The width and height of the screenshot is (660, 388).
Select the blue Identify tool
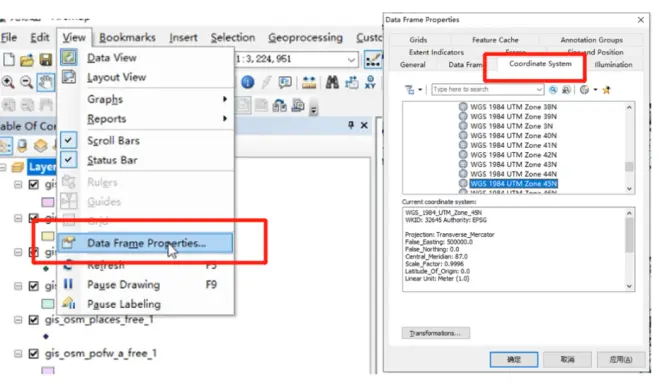point(248,82)
